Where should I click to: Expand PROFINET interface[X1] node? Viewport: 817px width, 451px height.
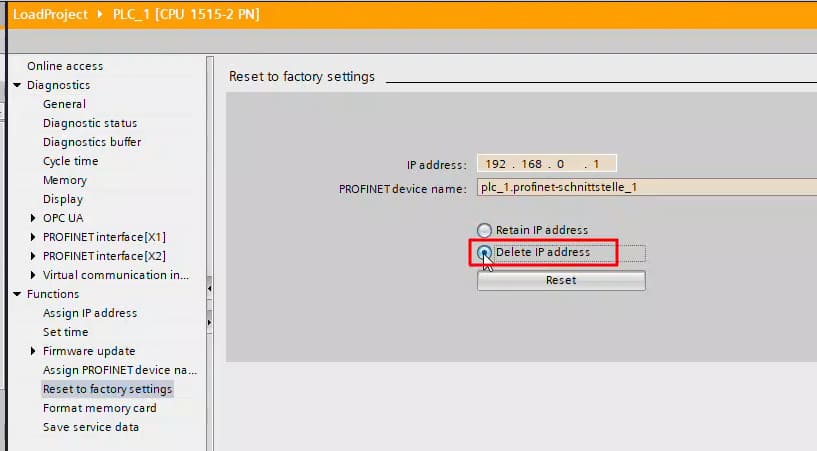(x=33, y=237)
